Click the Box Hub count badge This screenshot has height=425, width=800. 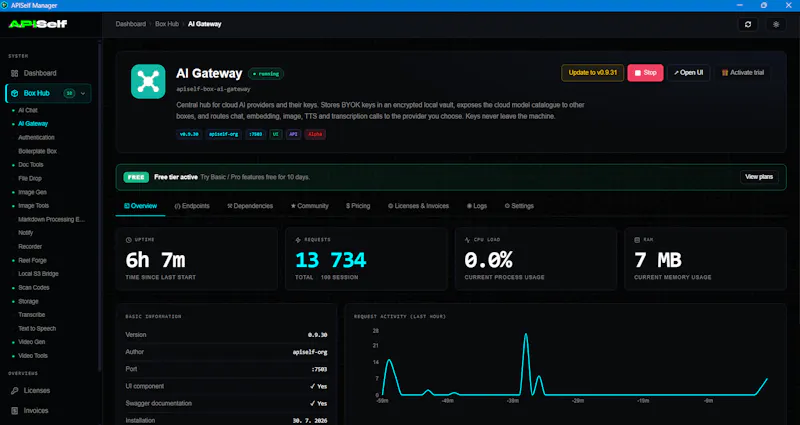(x=69, y=93)
